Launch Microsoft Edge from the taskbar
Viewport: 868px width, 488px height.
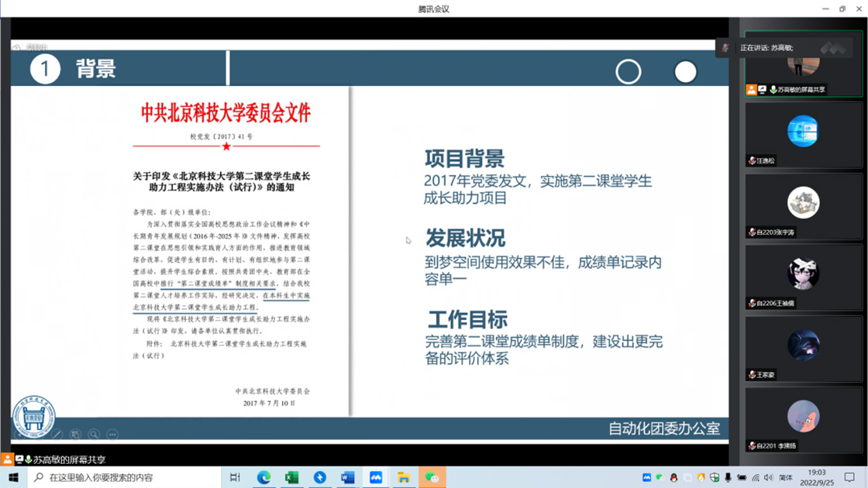pos(263,477)
